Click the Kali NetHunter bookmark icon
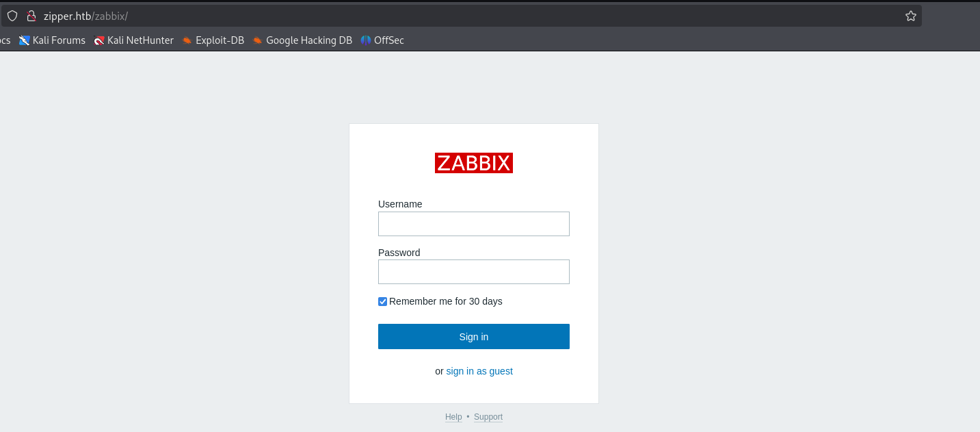Screen dimensions: 980x432 99,40
